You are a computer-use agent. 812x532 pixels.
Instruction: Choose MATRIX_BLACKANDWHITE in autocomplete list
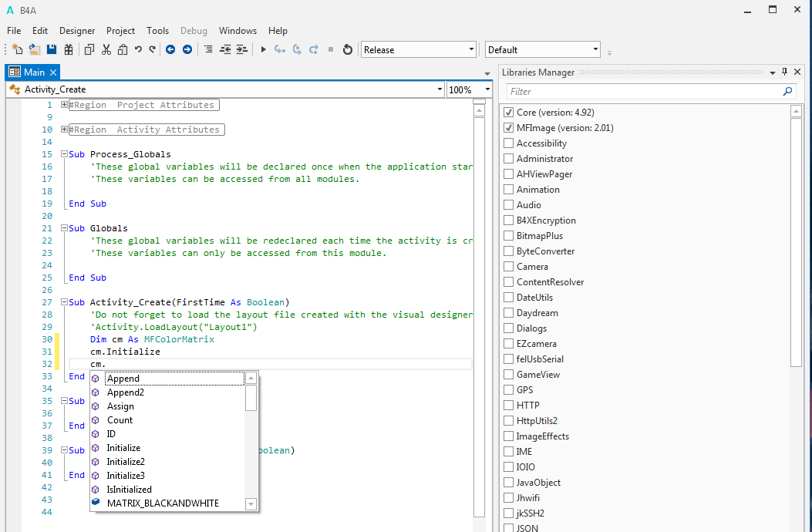click(163, 503)
